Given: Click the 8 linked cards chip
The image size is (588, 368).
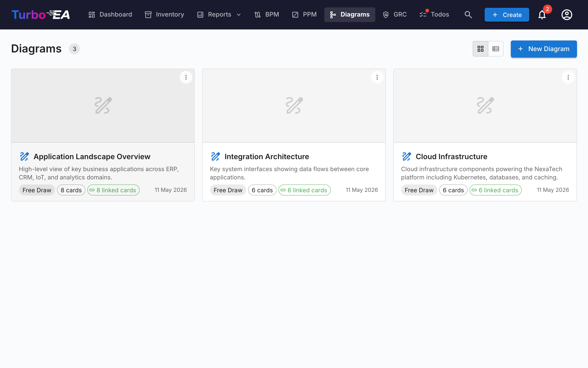Looking at the screenshot, I should [x=113, y=190].
